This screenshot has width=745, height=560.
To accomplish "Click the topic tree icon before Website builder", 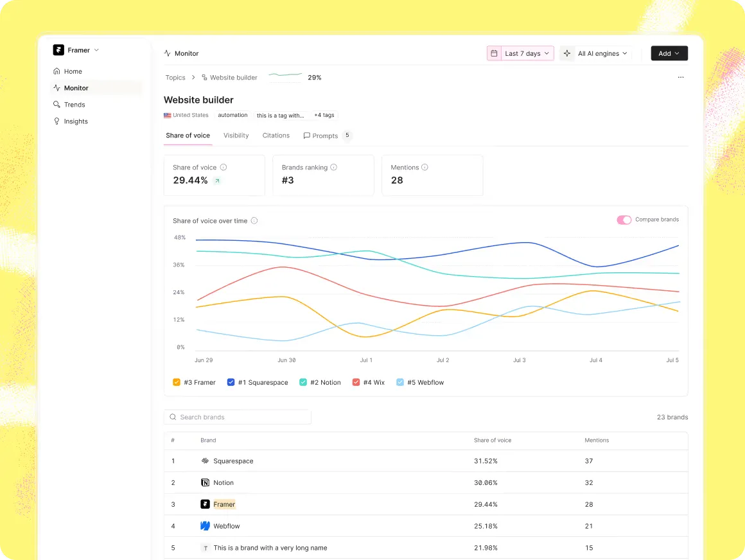I will [x=204, y=78].
